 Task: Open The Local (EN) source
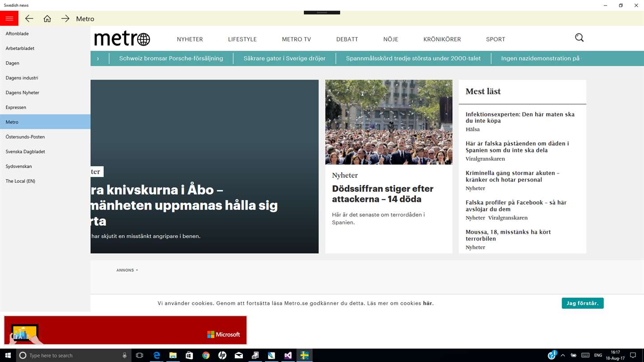pyautogui.click(x=45, y=181)
